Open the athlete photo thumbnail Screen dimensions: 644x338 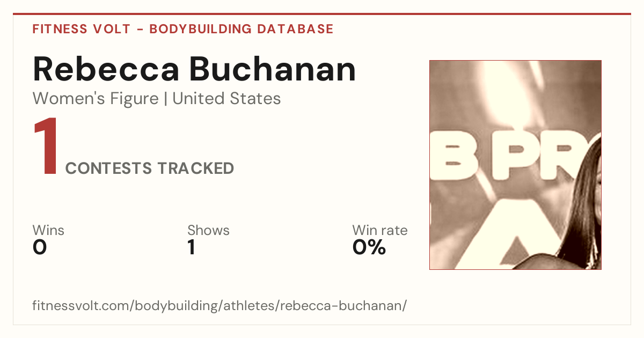(515, 165)
